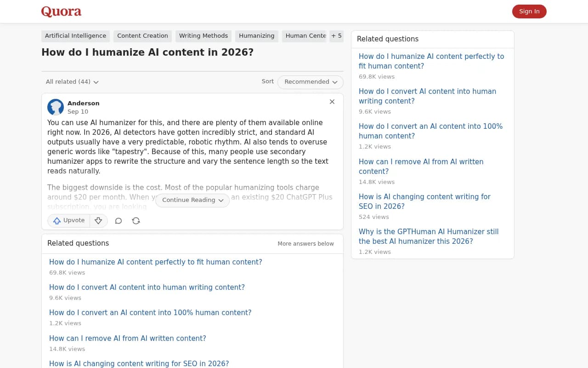Expand the answer with Continue Reading
The width and height of the screenshot is (588, 368).
pyautogui.click(x=192, y=200)
